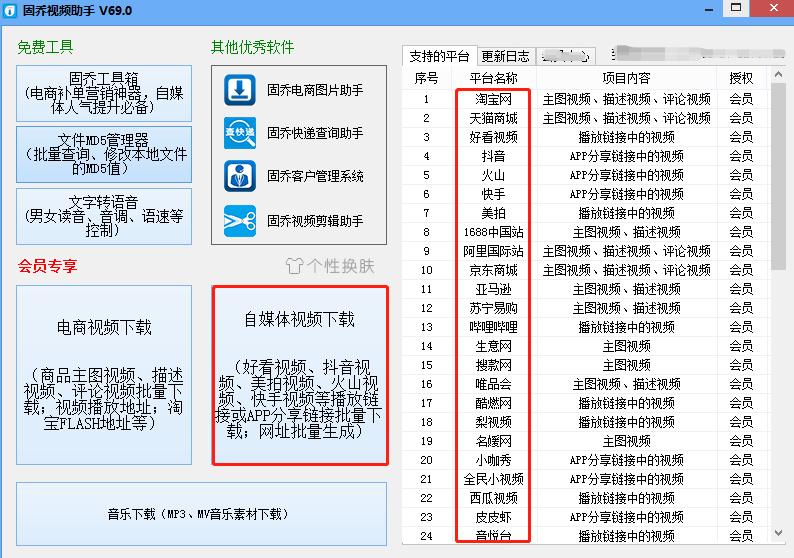This screenshot has height=558, width=794.
Task: Select the 名媛网 cell
Action: pos(493,441)
